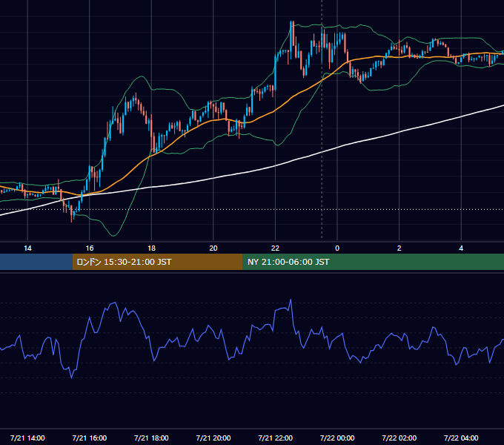Click the '7/21 20:00' timestamp label
Viewport: 504px width, 445px height.
pos(213,438)
